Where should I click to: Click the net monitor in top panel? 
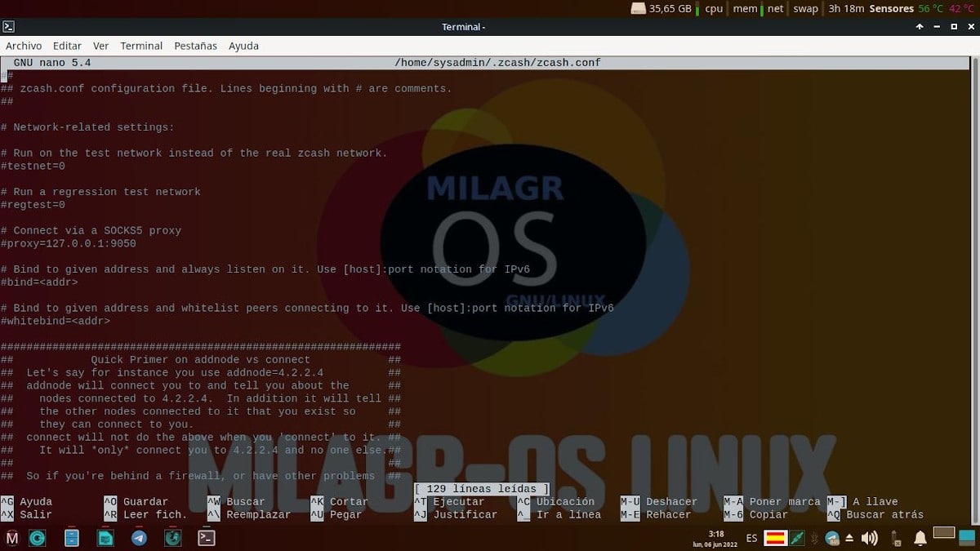point(775,9)
